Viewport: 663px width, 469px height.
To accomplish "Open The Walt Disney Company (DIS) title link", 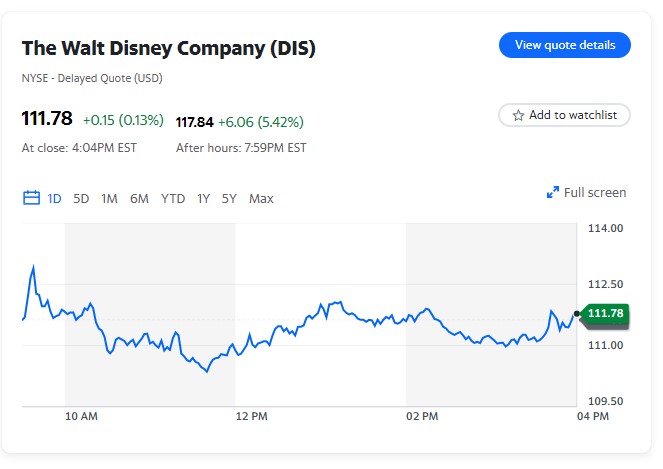I will [x=169, y=48].
